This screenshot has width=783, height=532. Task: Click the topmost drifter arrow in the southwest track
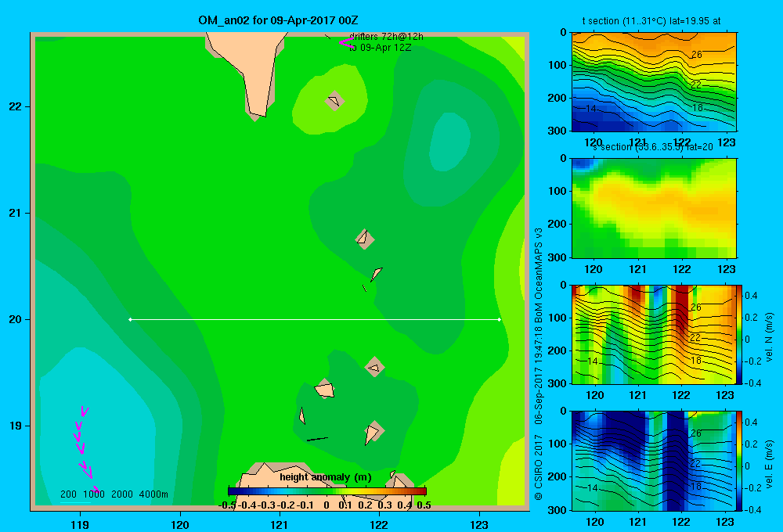[85, 412]
